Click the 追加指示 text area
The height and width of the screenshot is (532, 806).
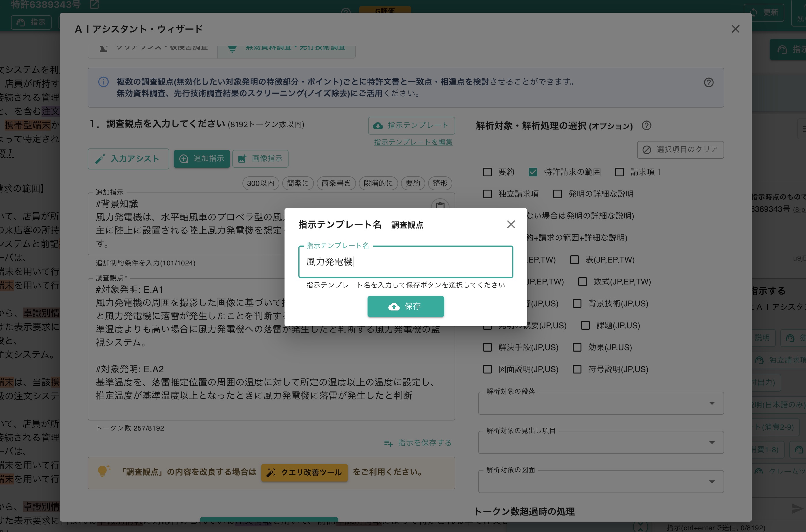tap(271, 224)
